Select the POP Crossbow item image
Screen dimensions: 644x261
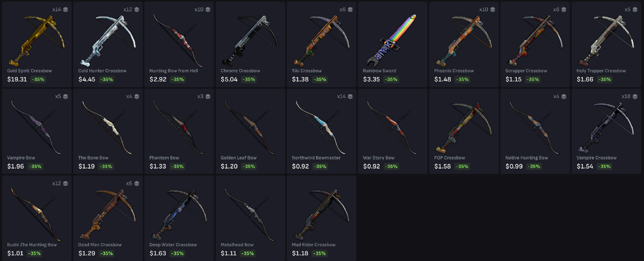pyautogui.click(x=463, y=126)
